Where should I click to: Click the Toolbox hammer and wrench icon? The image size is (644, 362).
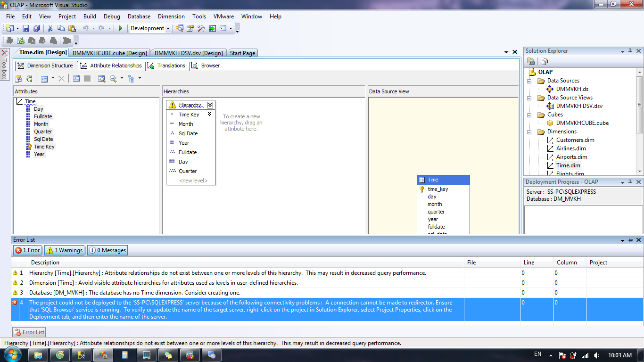coord(201,28)
